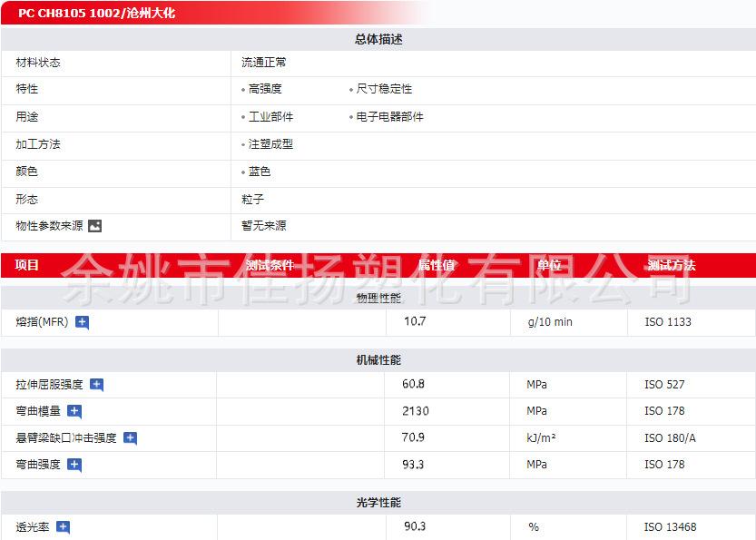The image size is (756, 540).
Task: Click the 加工方法 row label
Action: pos(38,144)
